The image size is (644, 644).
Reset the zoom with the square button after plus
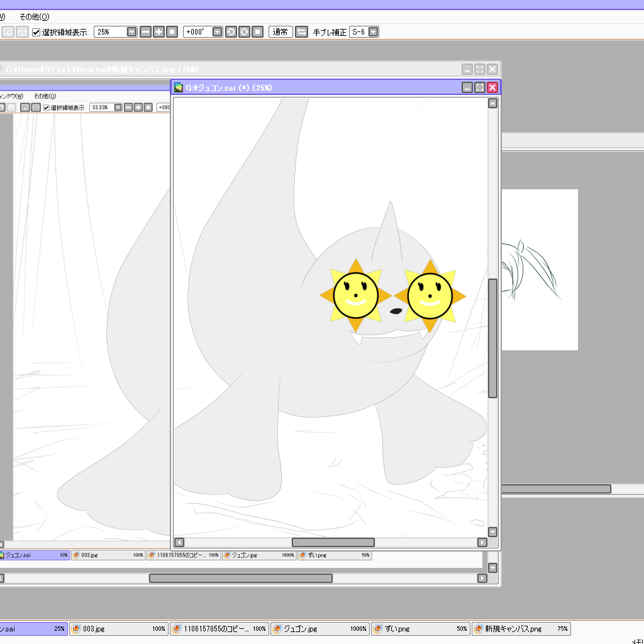(x=172, y=32)
